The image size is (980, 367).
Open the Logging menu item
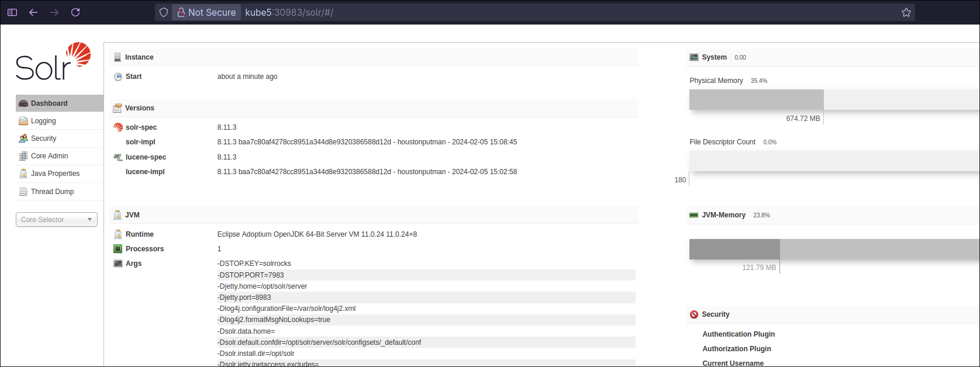pos(60,121)
